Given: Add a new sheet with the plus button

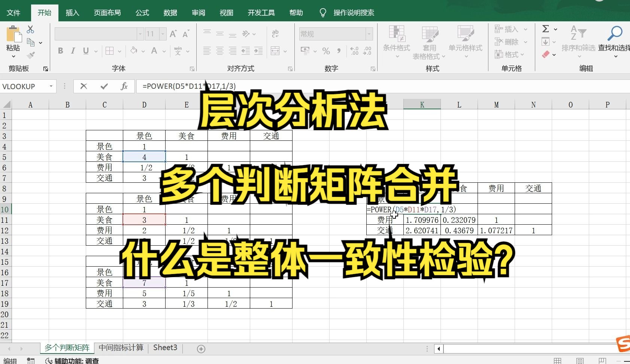Looking at the screenshot, I should pyautogui.click(x=201, y=349).
